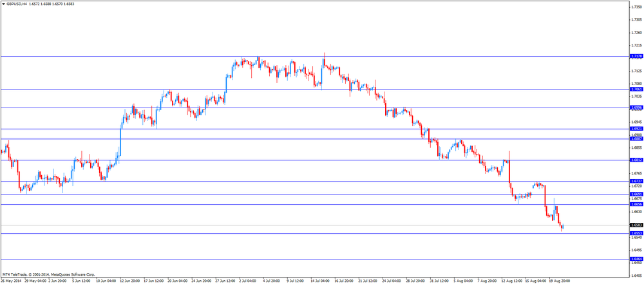Click the 15 Aug 04:00 time label
The height and width of the screenshot is (284, 644).
click(536, 281)
